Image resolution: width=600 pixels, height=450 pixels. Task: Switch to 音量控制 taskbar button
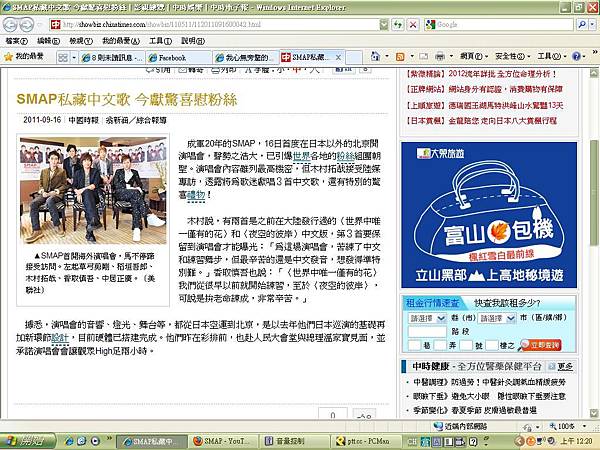click(x=292, y=441)
